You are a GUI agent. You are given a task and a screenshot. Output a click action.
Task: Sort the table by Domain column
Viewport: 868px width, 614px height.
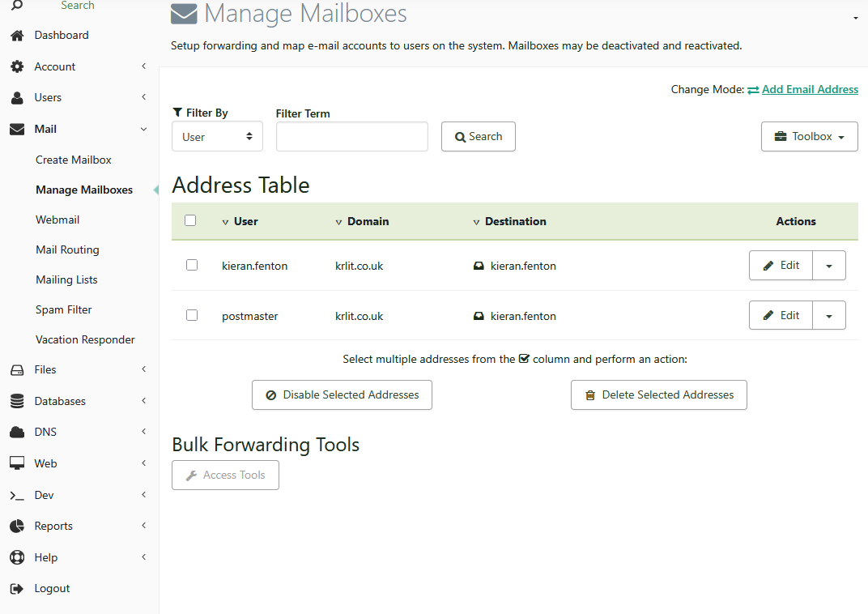368,221
